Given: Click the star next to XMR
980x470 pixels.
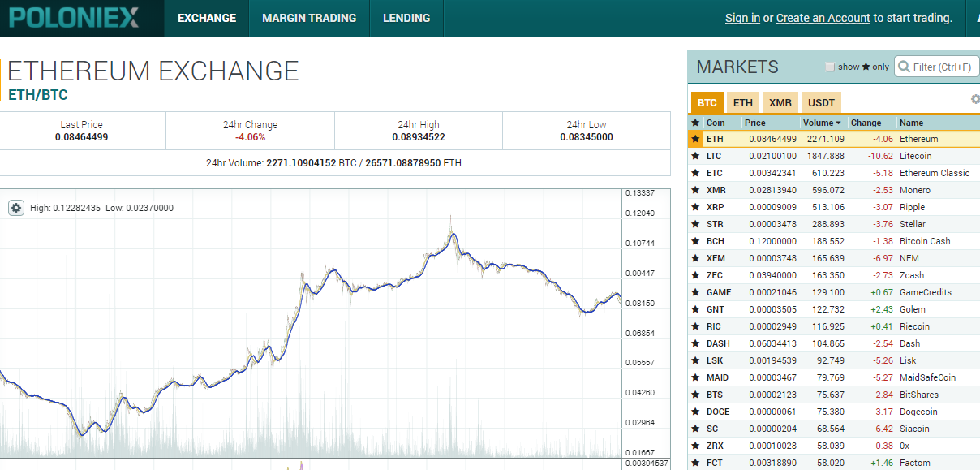Looking at the screenshot, I should point(695,190).
